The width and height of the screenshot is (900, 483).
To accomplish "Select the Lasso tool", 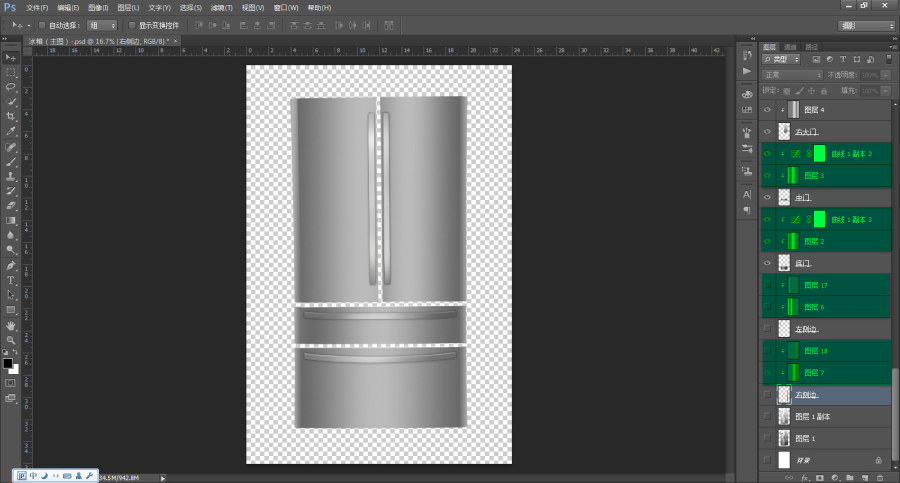I will coord(11,87).
